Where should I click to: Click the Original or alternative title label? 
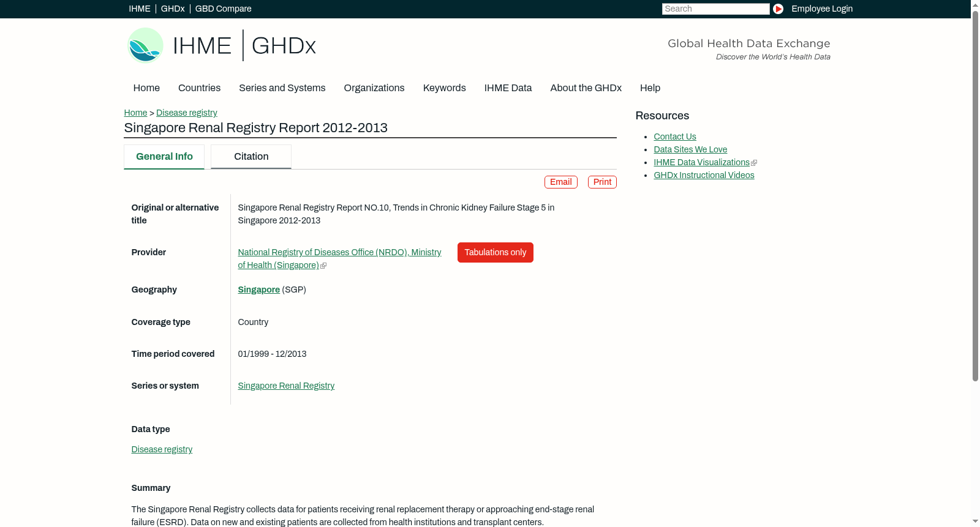coord(175,214)
